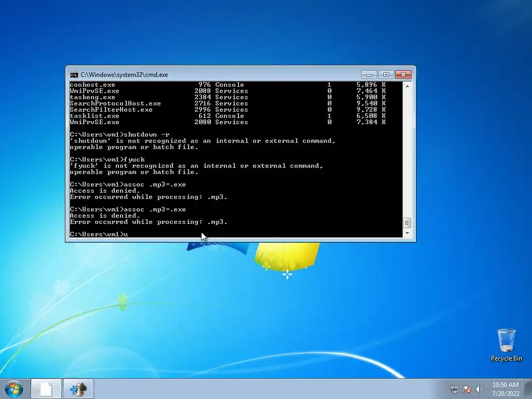532x399 pixels.
Task: Open the volume speaker tray icon
Action: [x=479, y=389]
